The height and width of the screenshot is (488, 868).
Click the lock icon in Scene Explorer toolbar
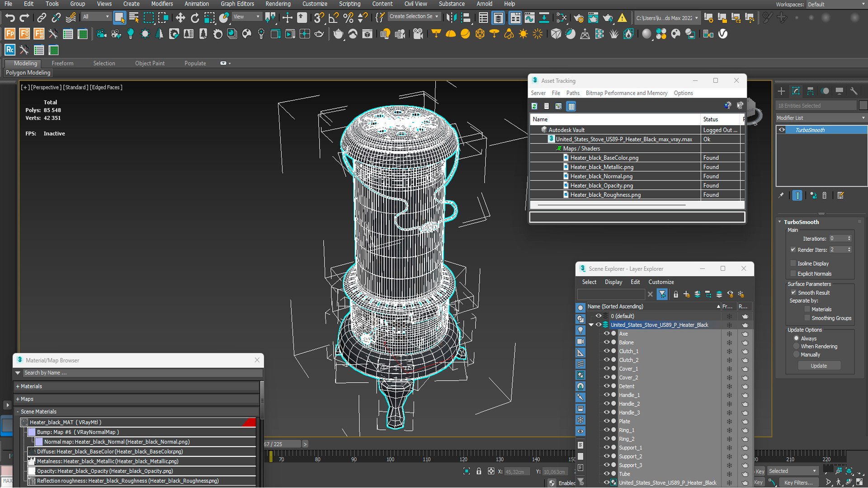tap(675, 294)
